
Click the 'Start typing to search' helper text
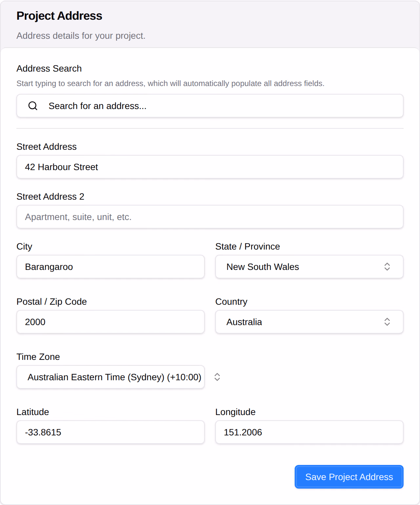[x=170, y=83]
